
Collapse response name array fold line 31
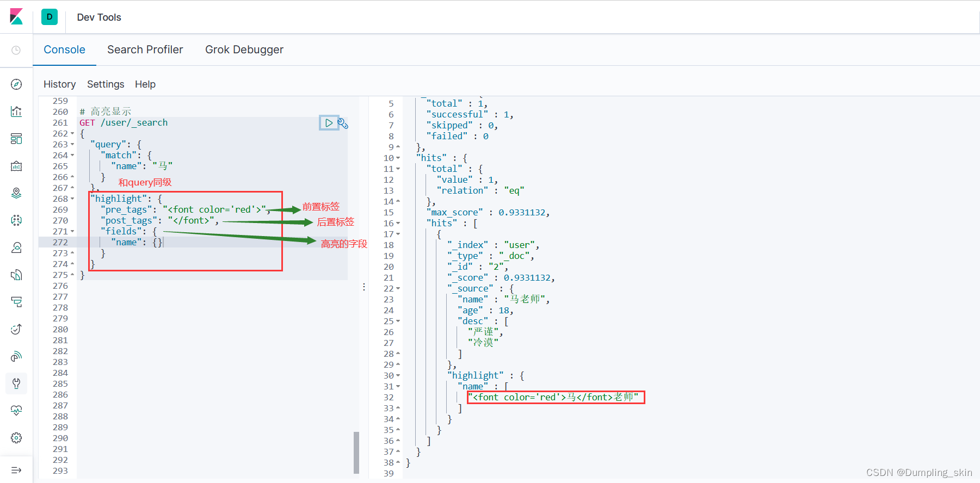398,387
